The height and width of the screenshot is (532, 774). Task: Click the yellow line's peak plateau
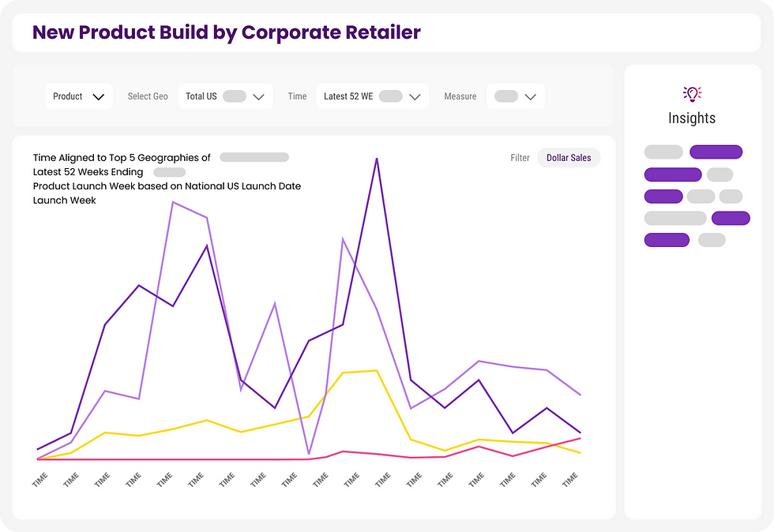360,372
